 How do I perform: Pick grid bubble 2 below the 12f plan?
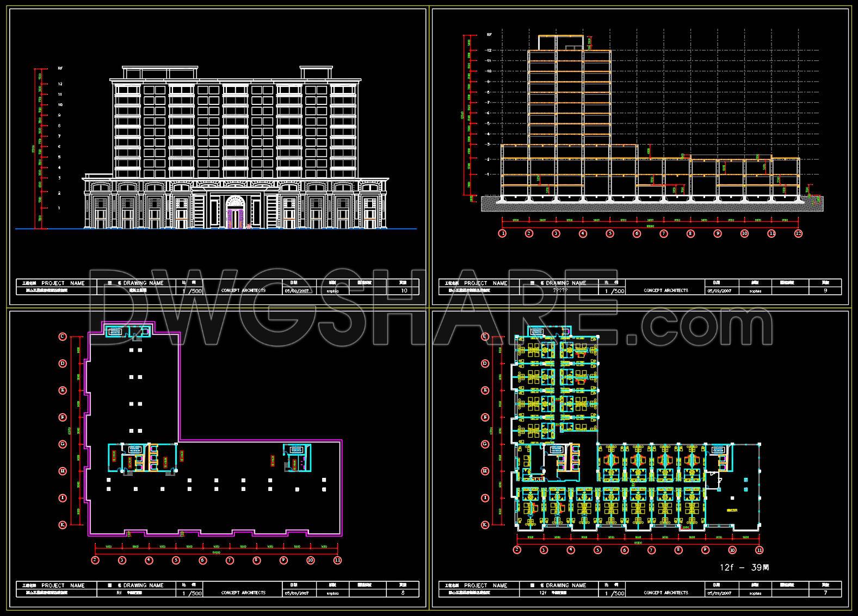coord(517,550)
